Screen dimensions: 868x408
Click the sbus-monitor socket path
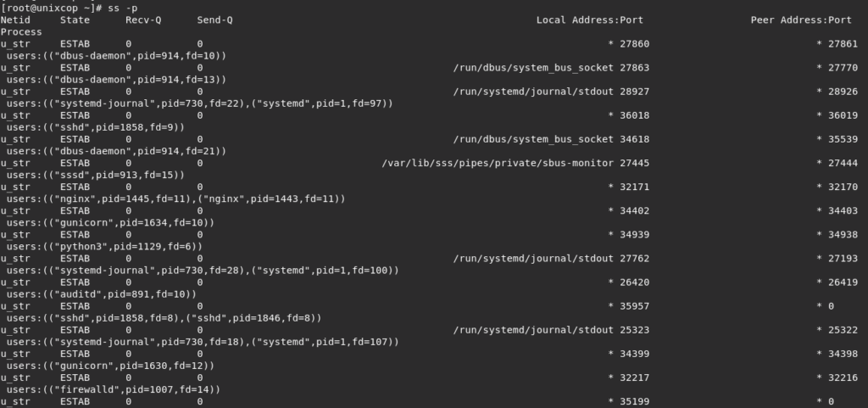[498, 163]
